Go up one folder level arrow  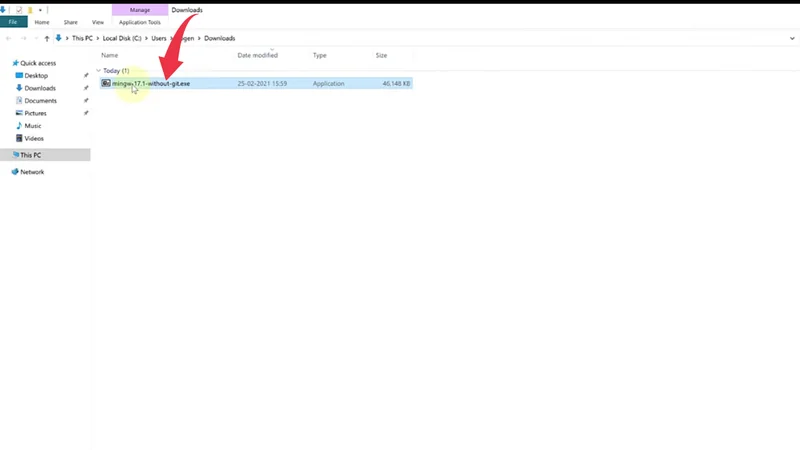tap(46, 38)
